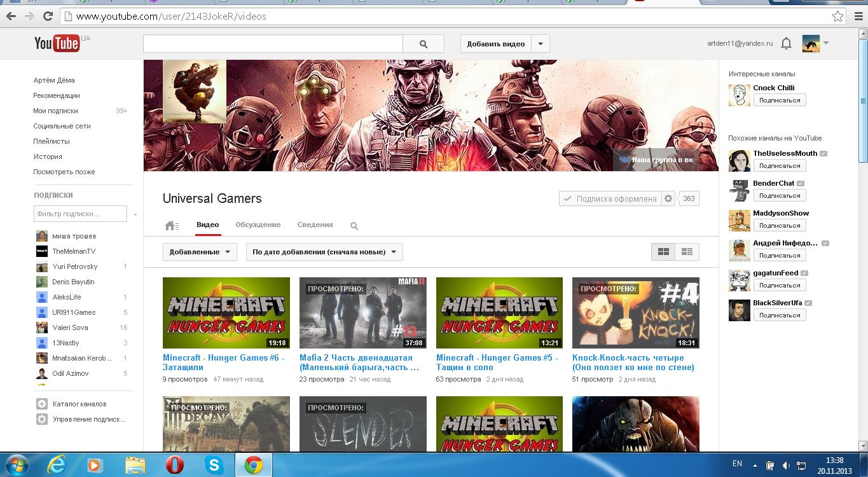Open Valeri Sova subscription
Viewport: 868px width, 477px height.
[x=70, y=328]
